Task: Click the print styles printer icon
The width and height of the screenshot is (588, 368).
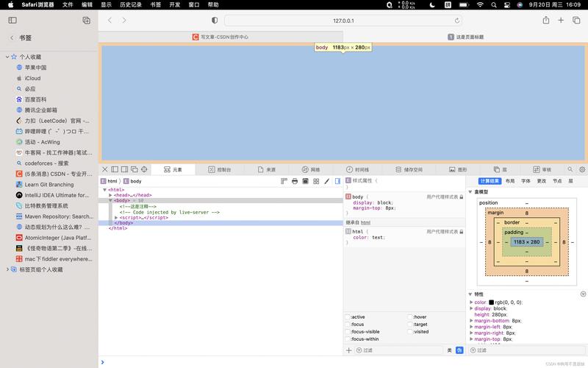Action: (295, 181)
